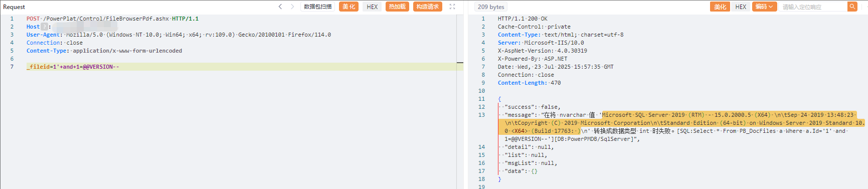Switch the response panel to HEX view
The image size is (868, 189).
tap(741, 7)
